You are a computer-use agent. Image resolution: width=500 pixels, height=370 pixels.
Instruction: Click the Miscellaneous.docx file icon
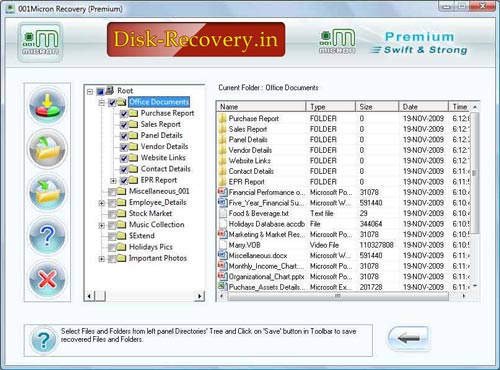pos(222,255)
